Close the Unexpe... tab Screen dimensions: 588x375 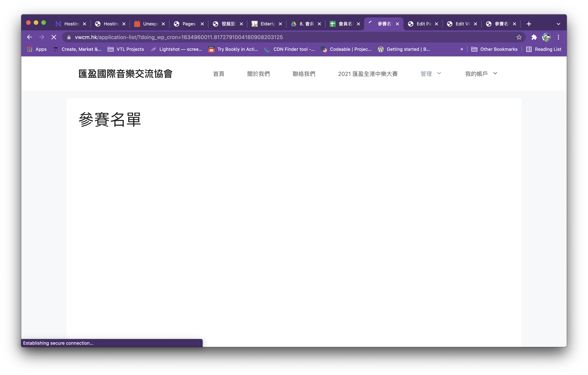tap(163, 24)
